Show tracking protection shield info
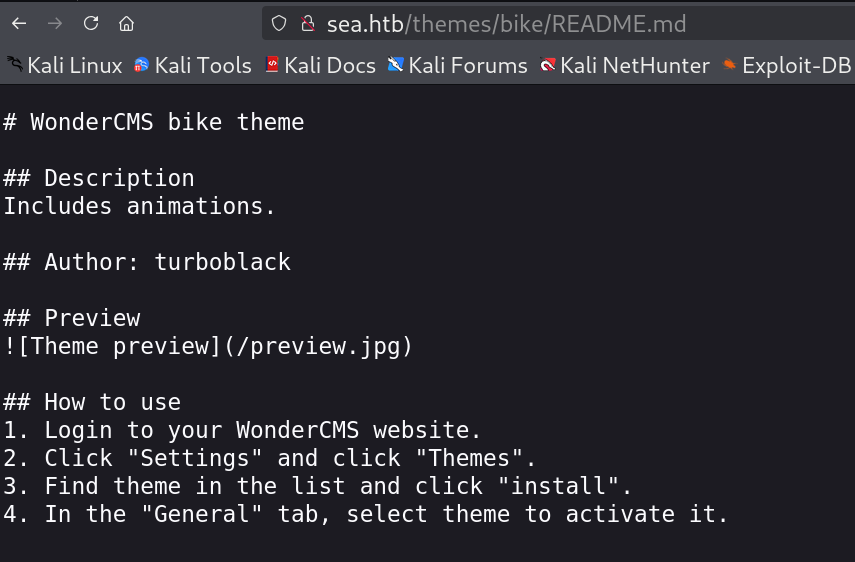This screenshot has width=855, height=562. 279,23
